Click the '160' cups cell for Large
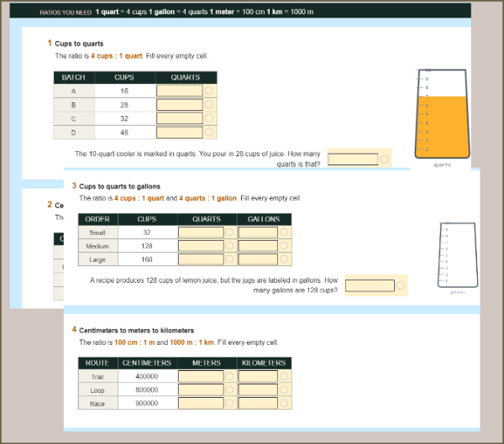504x444 pixels. point(147,259)
